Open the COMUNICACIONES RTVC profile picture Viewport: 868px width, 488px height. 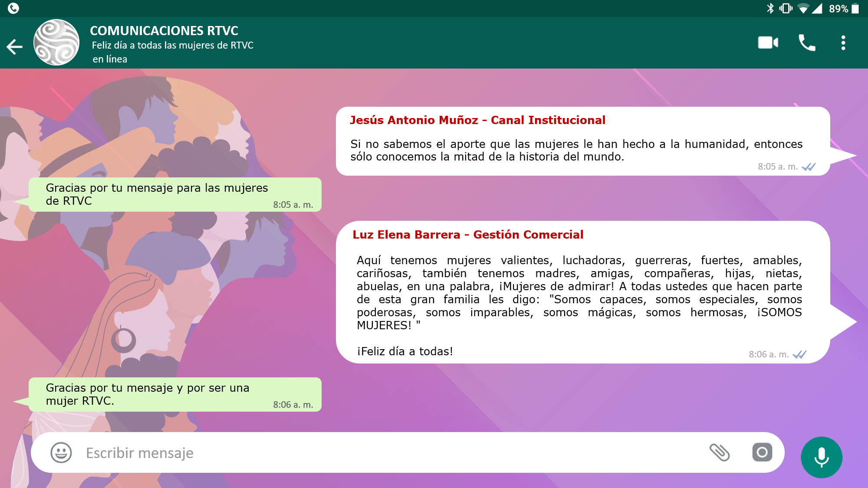pyautogui.click(x=56, y=43)
